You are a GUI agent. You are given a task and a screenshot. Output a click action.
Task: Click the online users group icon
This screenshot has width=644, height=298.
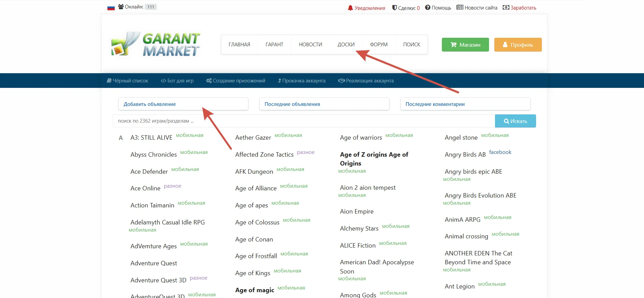[x=121, y=7]
